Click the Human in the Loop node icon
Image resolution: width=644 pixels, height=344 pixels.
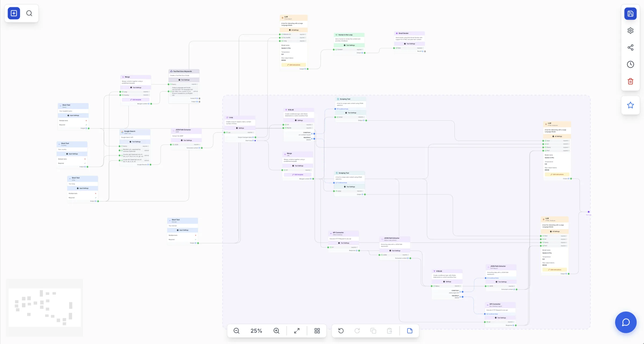pos(336,35)
